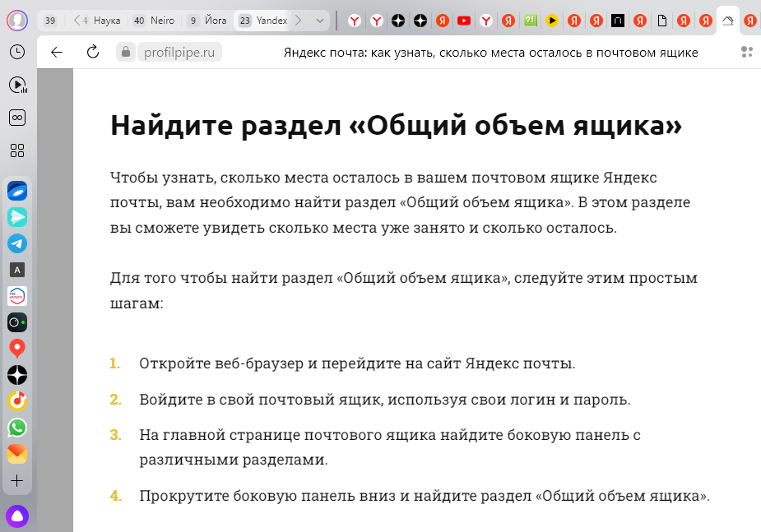Image resolution: width=761 pixels, height=532 pixels.
Task: Activate Alice voice assistant button
Action: [x=17, y=516]
